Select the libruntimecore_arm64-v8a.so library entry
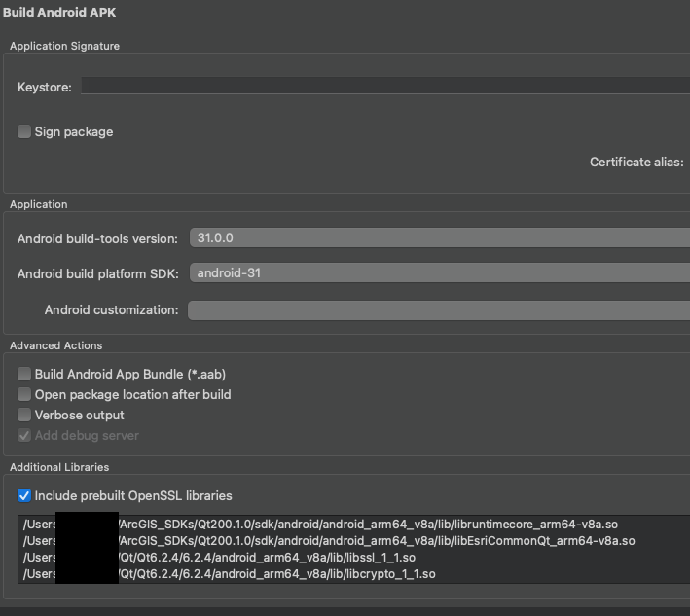This screenshot has height=616, width=690. click(370, 525)
